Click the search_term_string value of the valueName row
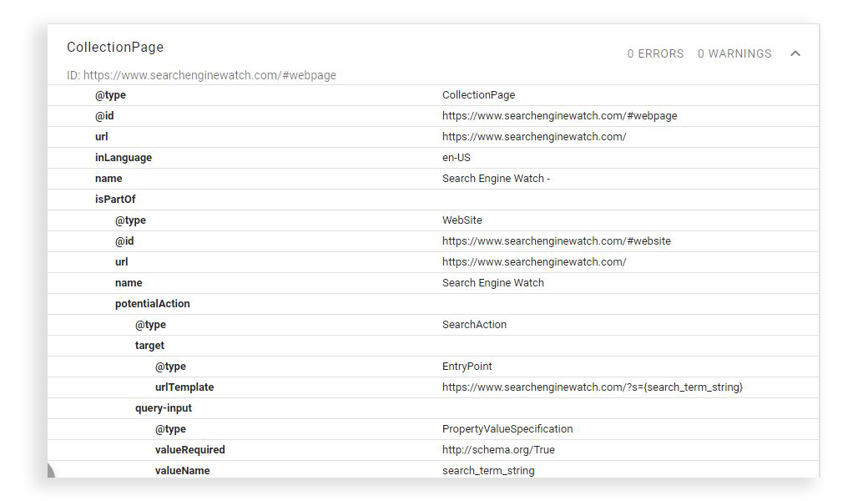Image resolution: width=868 pixels, height=501 pixels. [488, 471]
